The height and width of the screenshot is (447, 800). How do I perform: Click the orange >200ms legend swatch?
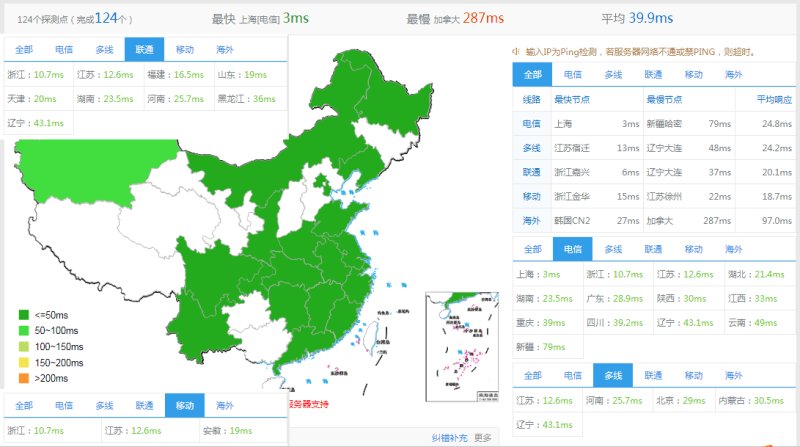click(23, 378)
